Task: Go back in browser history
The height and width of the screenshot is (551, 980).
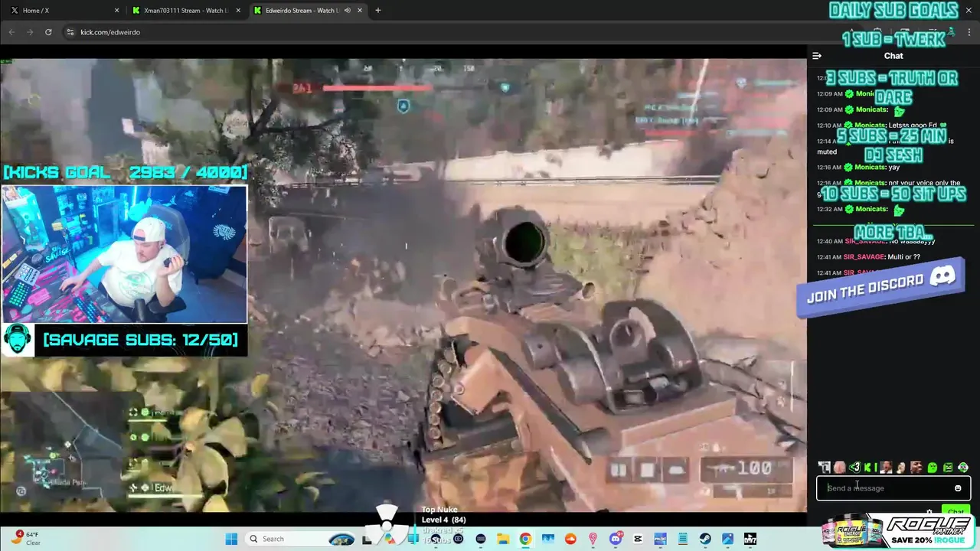Action: [x=11, y=32]
